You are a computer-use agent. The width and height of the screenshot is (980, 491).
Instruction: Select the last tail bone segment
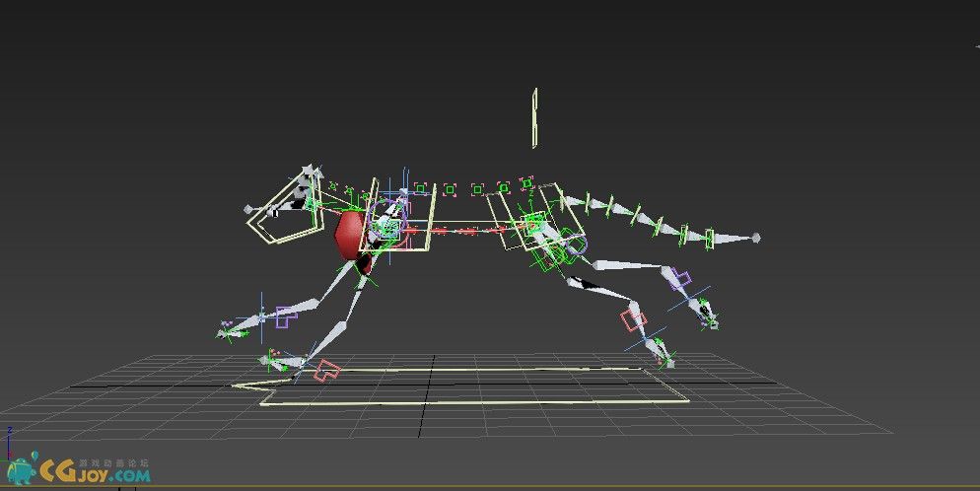(x=732, y=238)
